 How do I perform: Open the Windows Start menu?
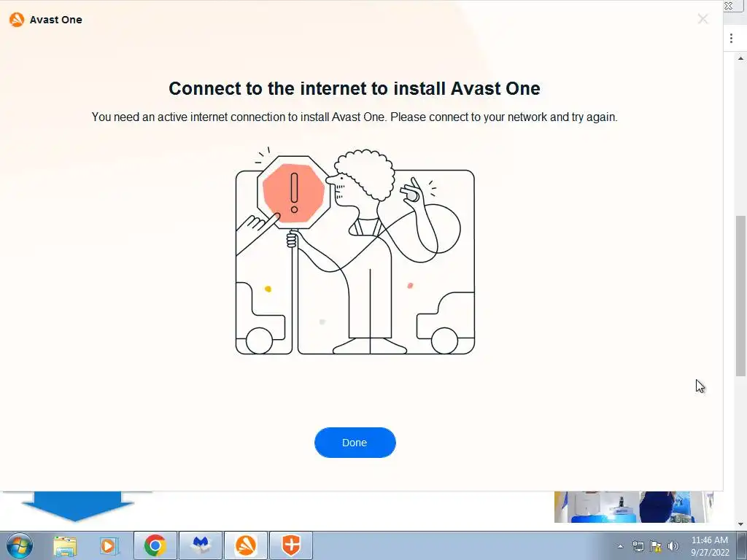(x=20, y=545)
